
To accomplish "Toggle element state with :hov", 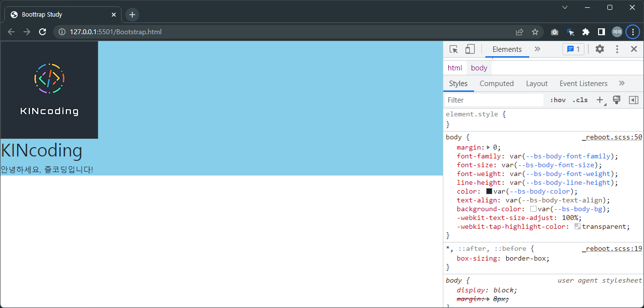I will click(x=557, y=100).
